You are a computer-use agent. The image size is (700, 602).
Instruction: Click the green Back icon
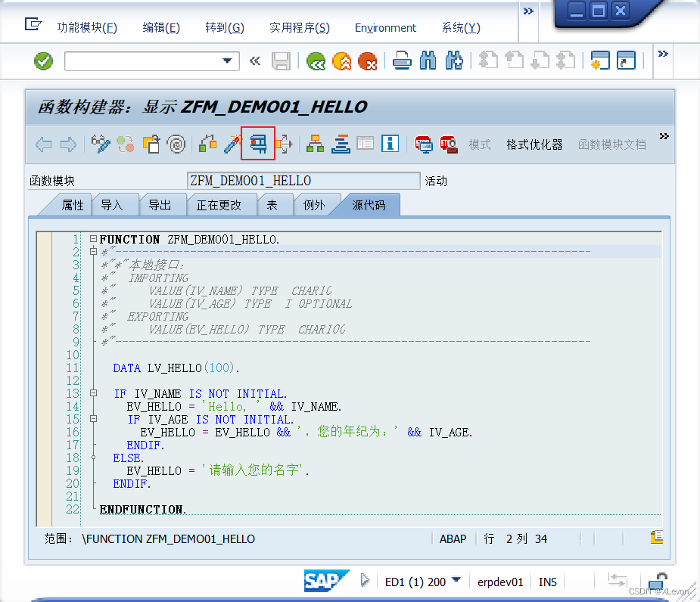pyautogui.click(x=316, y=61)
